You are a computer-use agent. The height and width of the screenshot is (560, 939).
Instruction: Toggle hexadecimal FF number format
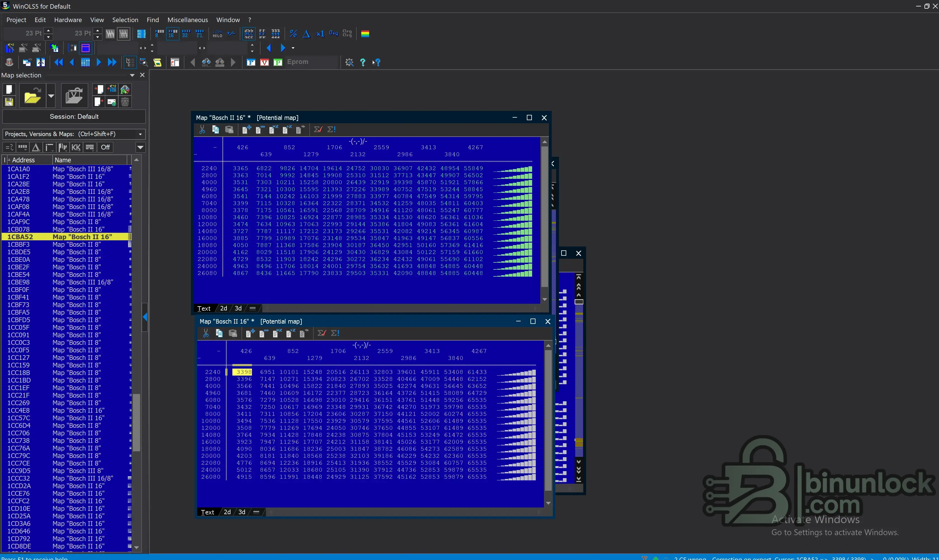pyautogui.click(x=262, y=34)
